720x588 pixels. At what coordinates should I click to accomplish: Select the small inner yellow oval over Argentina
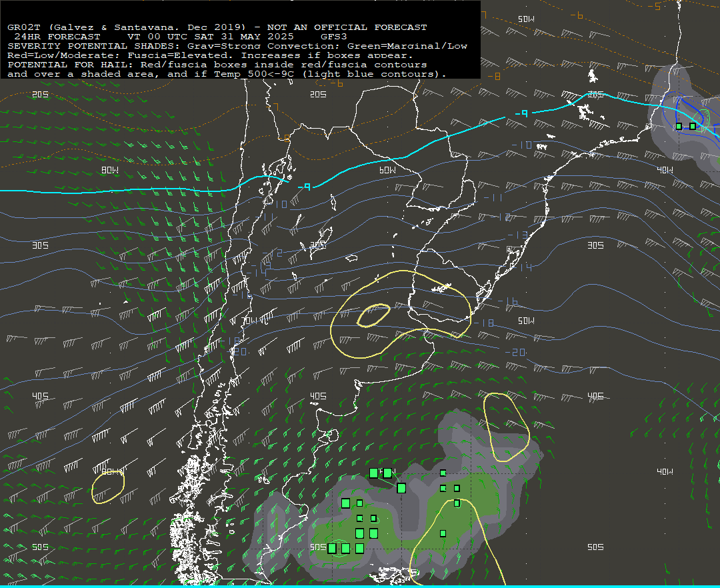pos(373,315)
